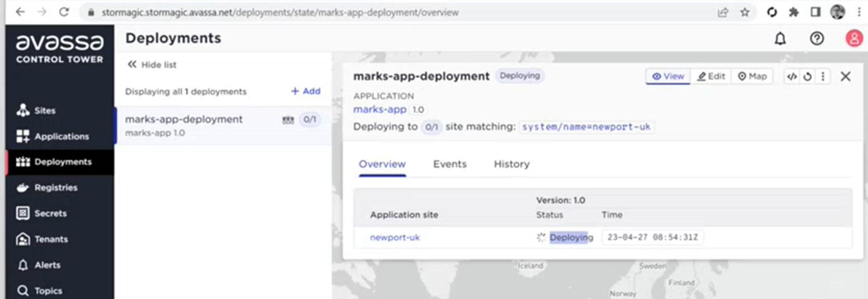Reload the browser page
Image resolution: width=868 pixels, height=299 pixels.
point(64,12)
